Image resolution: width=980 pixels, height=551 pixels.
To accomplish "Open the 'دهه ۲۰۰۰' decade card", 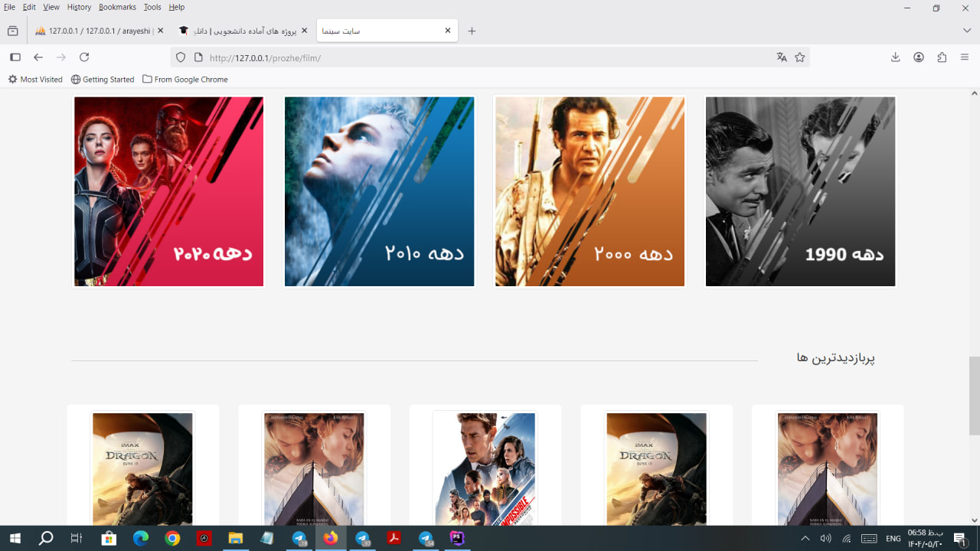I will (x=590, y=191).
